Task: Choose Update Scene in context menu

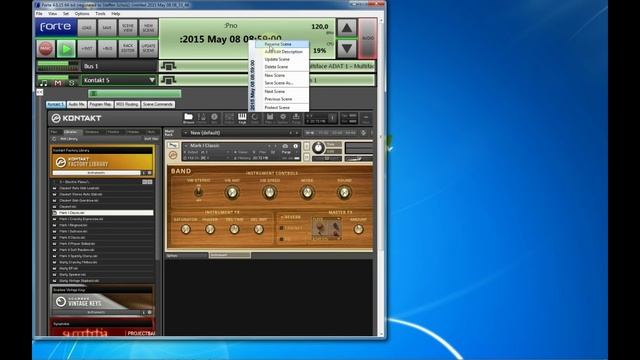Action: pyautogui.click(x=282, y=59)
